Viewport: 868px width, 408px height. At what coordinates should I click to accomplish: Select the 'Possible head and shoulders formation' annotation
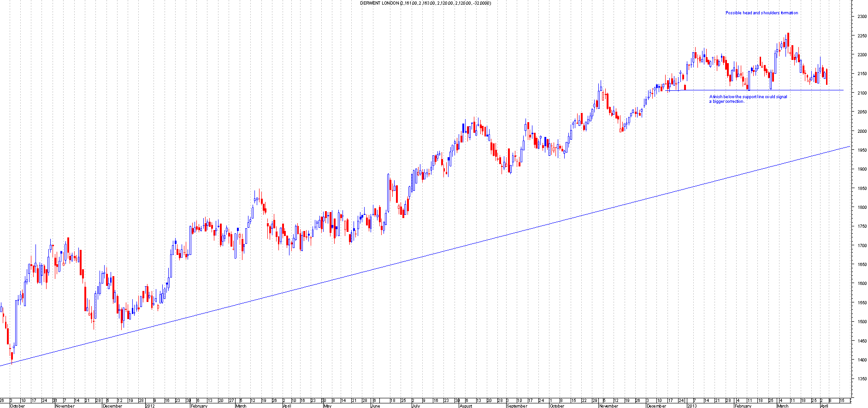point(762,13)
